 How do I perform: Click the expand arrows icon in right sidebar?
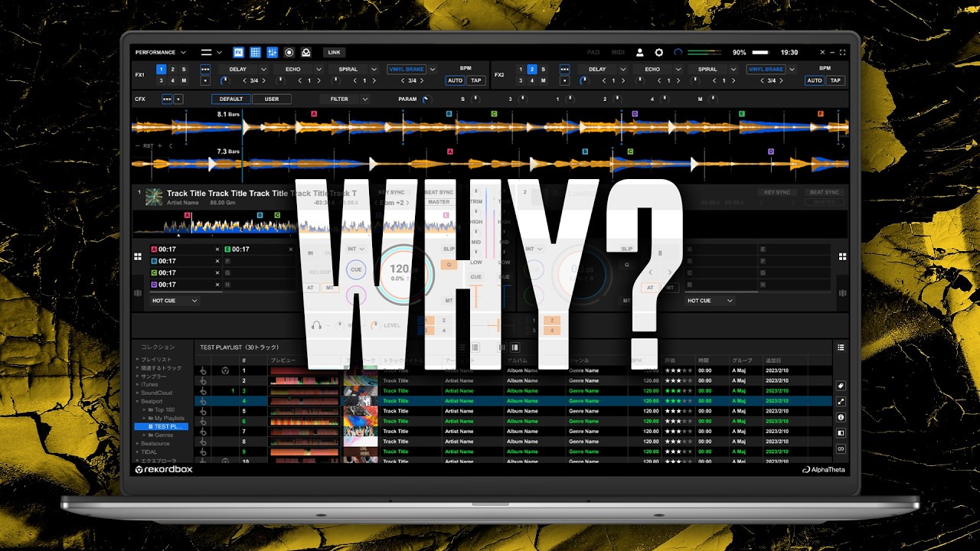click(841, 402)
